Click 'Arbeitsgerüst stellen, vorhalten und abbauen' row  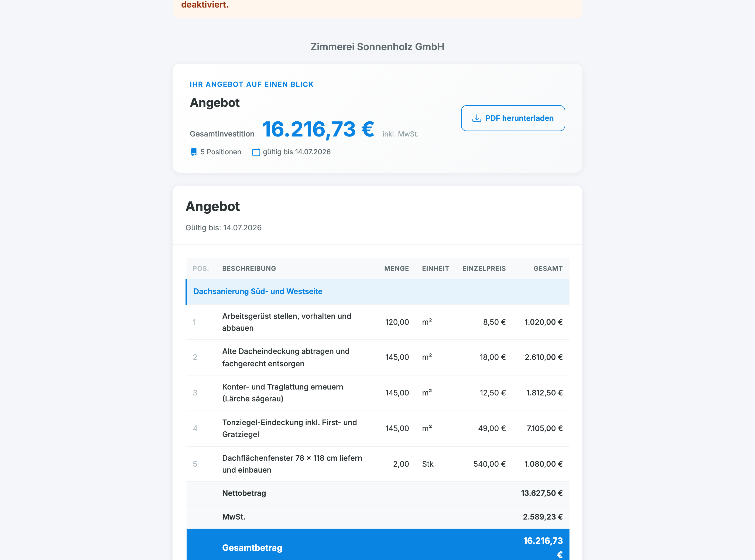coord(377,322)
